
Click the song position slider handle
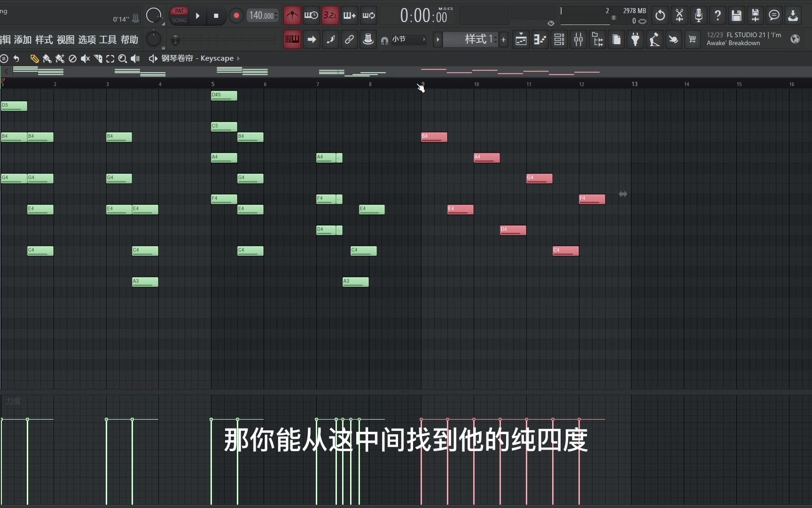(175, 40)
